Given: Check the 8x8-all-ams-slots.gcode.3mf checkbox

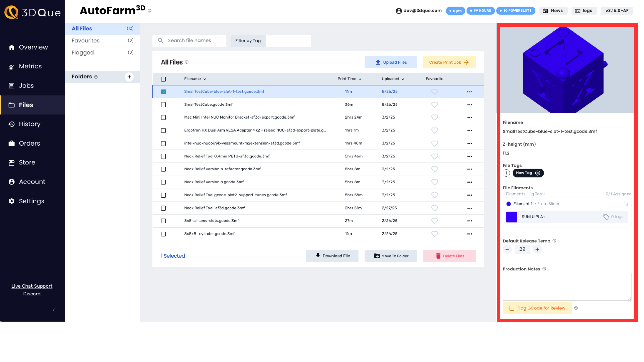Looking at the screenshot, I should pos(163,221).
